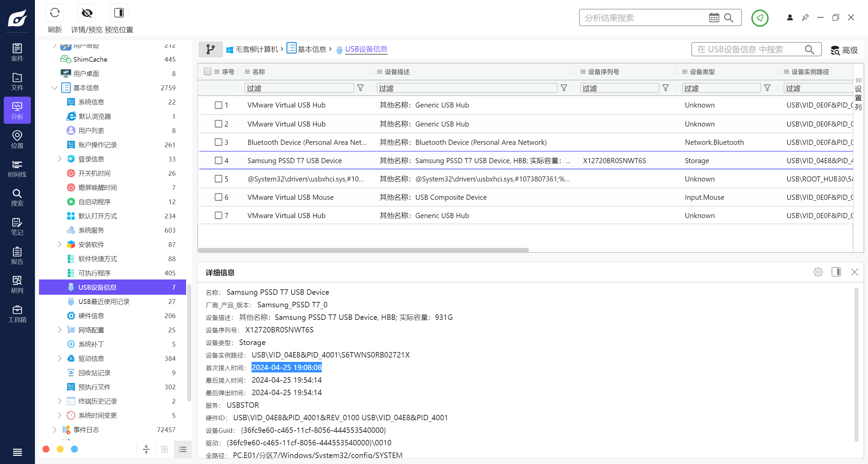Click the filter funnel icon for the 名称 column

click(x=360, y=88)
